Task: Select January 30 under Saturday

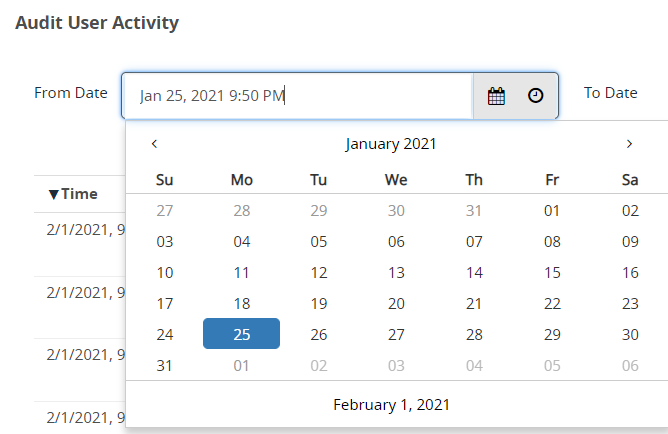Action: point(630,334)
